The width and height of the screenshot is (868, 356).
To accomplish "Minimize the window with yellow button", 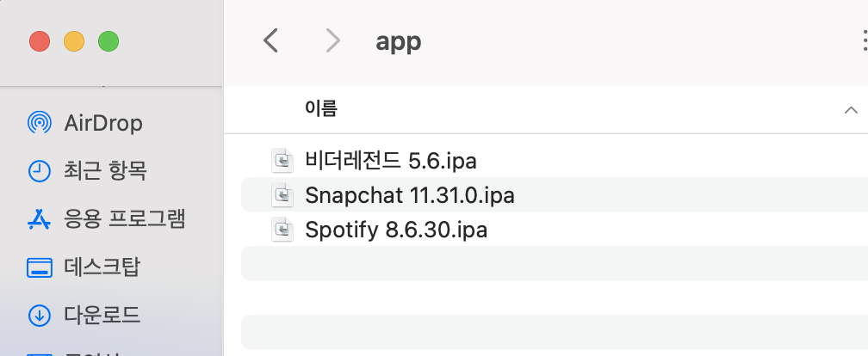I will pyautogui.click(x=74, y=41).
